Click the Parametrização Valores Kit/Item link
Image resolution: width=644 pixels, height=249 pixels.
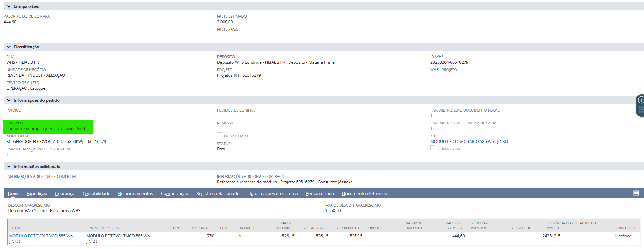point(7,155)
